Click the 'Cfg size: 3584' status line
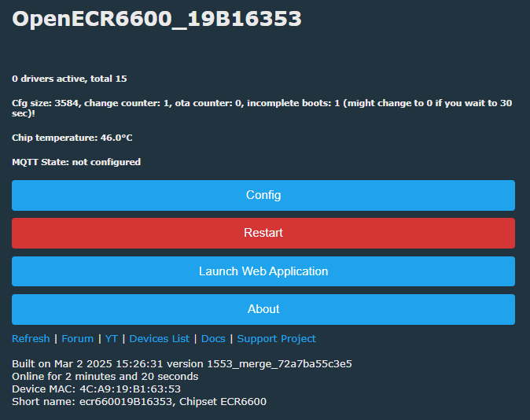530x420 pixels. coord(262,108)
